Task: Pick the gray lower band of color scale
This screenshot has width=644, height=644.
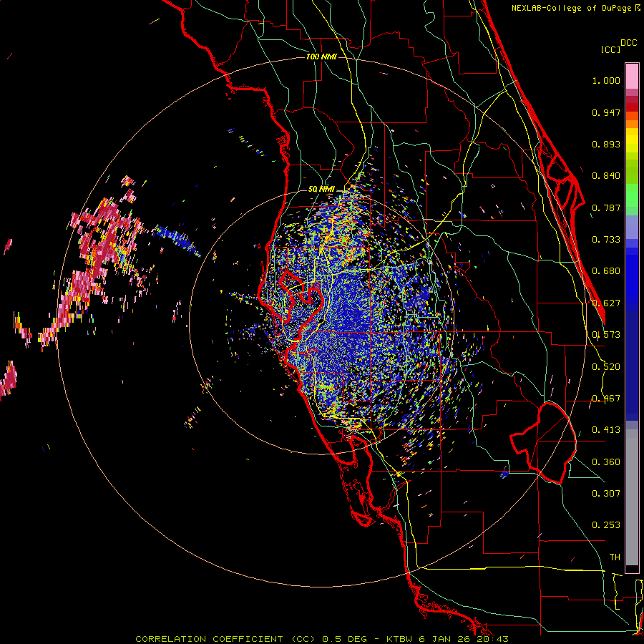Action: coord(632,497)
